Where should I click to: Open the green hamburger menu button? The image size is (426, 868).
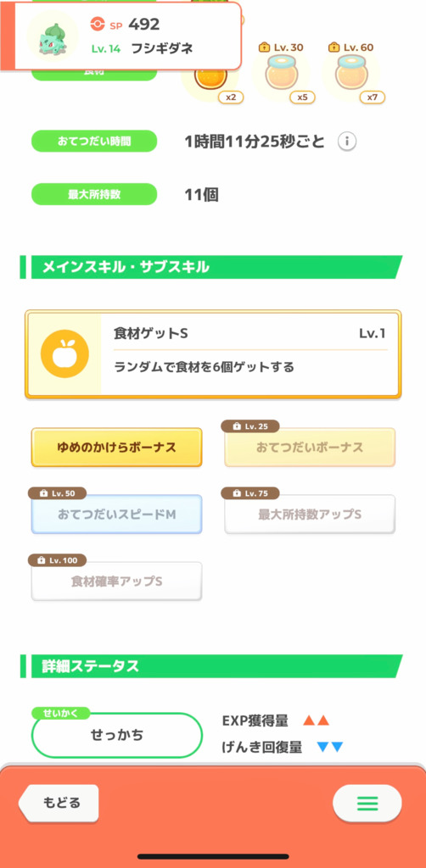point(367,803)
